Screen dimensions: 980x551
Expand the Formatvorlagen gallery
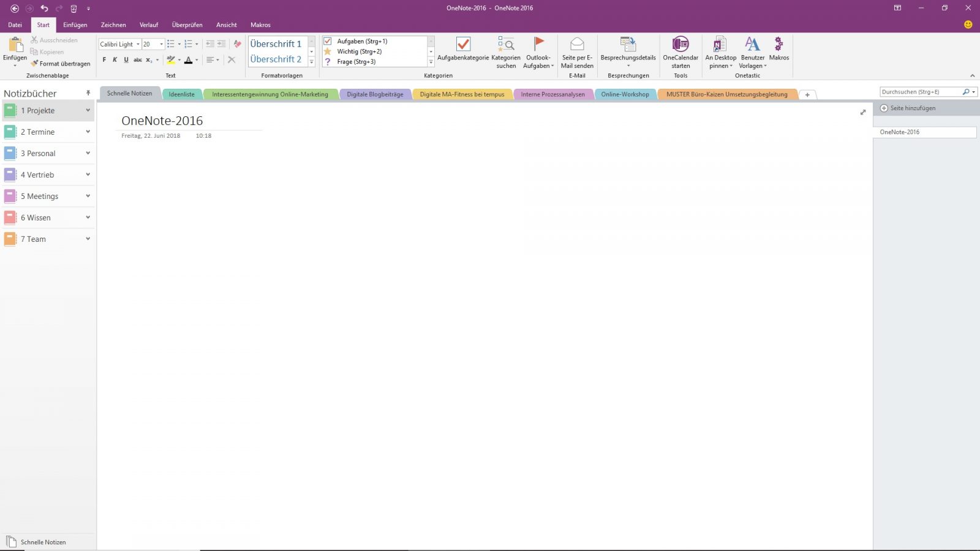[x=311, y=62]
